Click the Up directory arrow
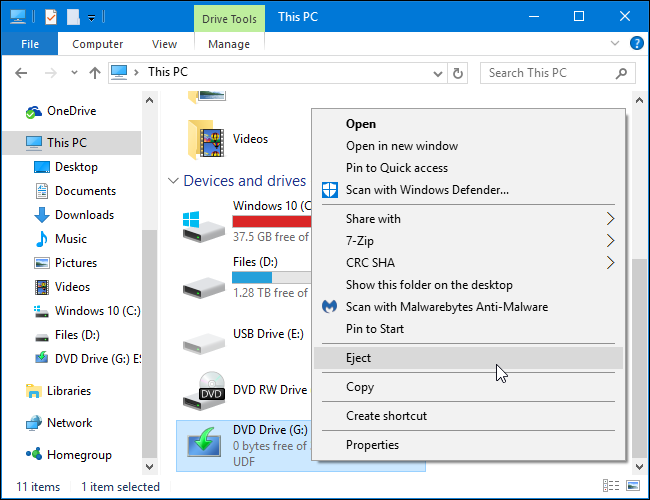Viewport: 650px width, 500px height. (95, 73)
